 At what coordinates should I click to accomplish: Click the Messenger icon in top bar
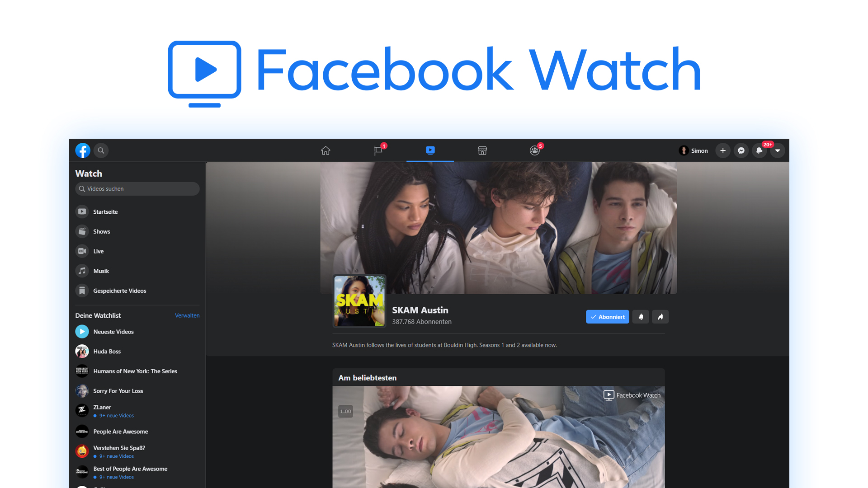point(741,151)
